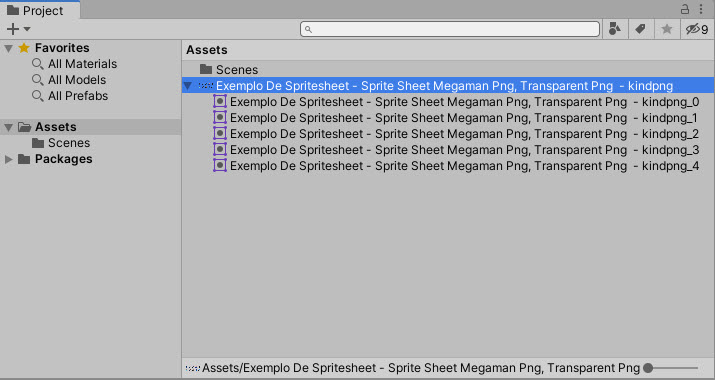Select the Packages folder
The image size is (715, 380).
pos(63,159)
